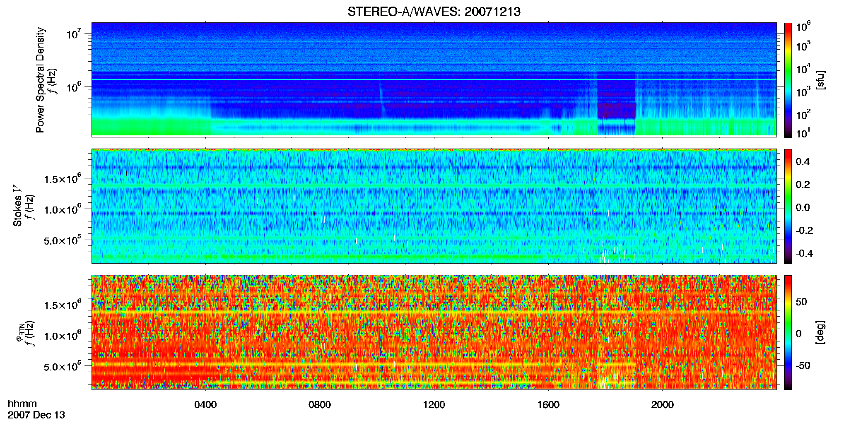
Task: Click the -0.2 value on Stokes colorbar
Action: tap(804, 231)
